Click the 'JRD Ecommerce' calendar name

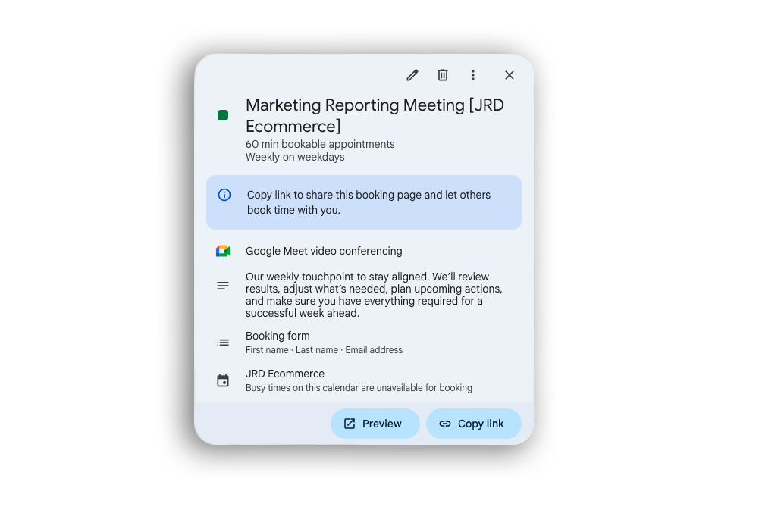click(x=285, y=374)
